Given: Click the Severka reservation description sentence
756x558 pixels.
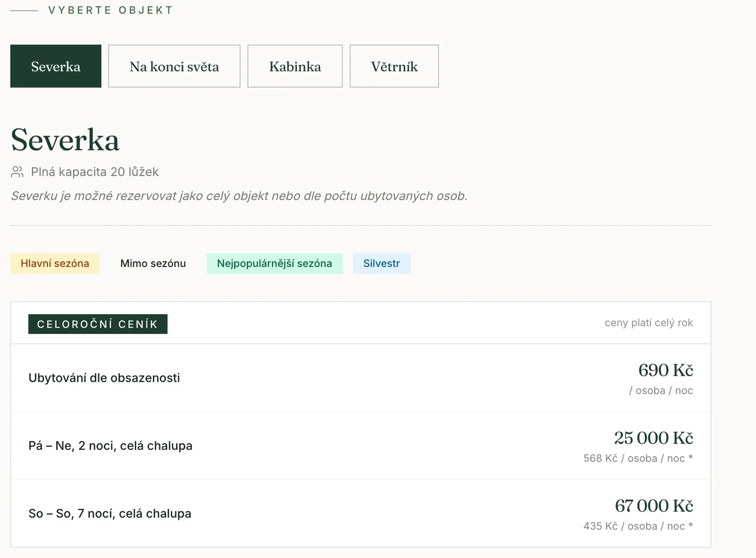Looking at the screenshot, I should point(239,196).
